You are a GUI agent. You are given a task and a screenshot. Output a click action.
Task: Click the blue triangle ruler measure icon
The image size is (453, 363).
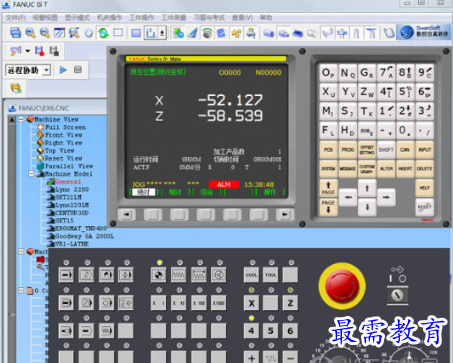[193, 33]
